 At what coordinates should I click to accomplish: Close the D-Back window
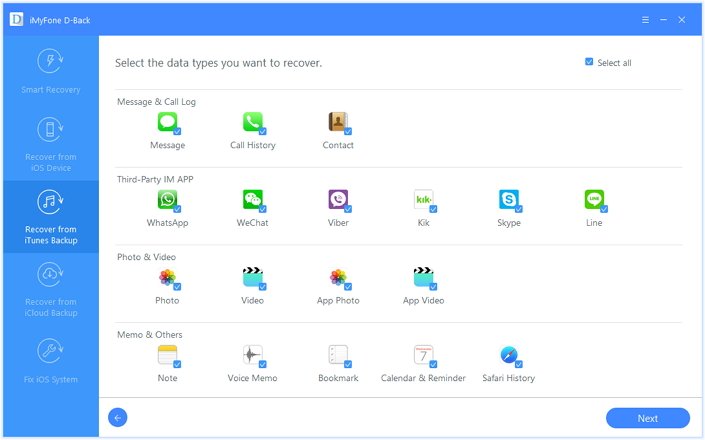[x=682, y=20]
